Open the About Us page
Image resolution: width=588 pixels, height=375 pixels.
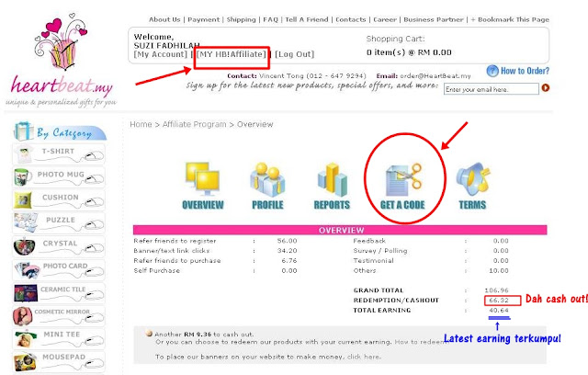(x=164, y=19)
